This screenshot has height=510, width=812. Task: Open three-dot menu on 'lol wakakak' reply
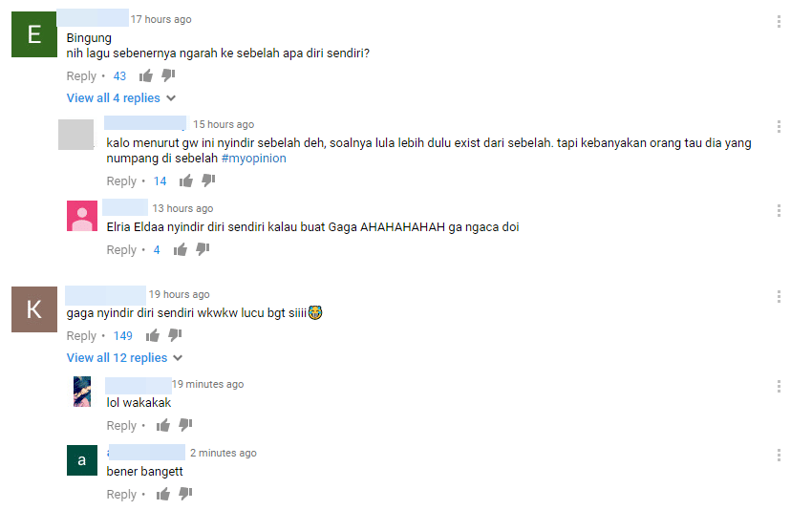point(779,386)
